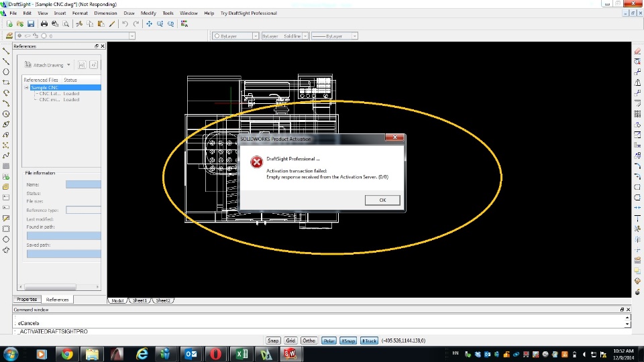Viewport: 644px width, 362px height.
Task: Select the Rectangle draw tool
Action: point(6,82)
